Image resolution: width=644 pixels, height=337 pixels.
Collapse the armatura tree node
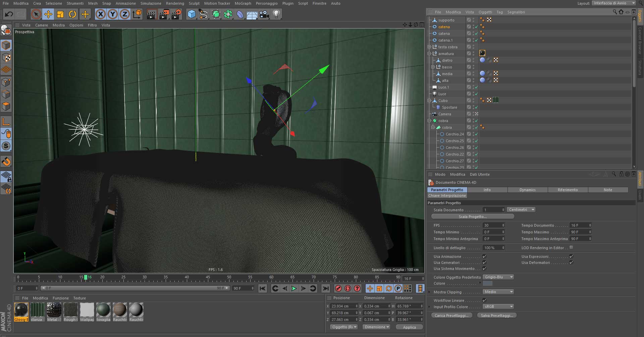[429, 54]
